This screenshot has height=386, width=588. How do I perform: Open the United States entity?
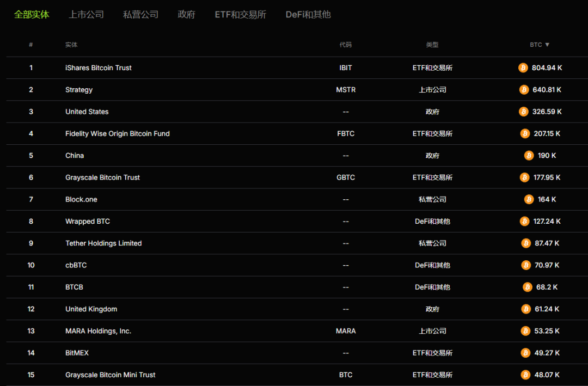[87, 112]
